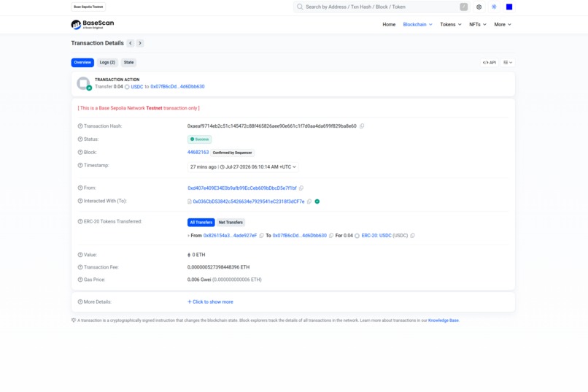Click the From help icon
Image resolution: width=588 pixels, height=392 pixels.
coord(80,188)
